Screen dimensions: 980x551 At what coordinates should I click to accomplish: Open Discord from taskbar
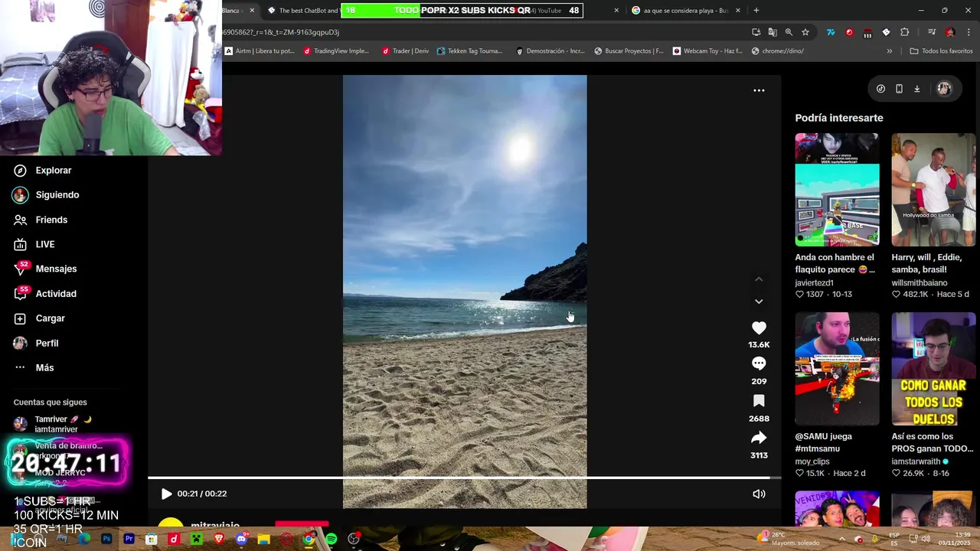click(x=241, y=539)
